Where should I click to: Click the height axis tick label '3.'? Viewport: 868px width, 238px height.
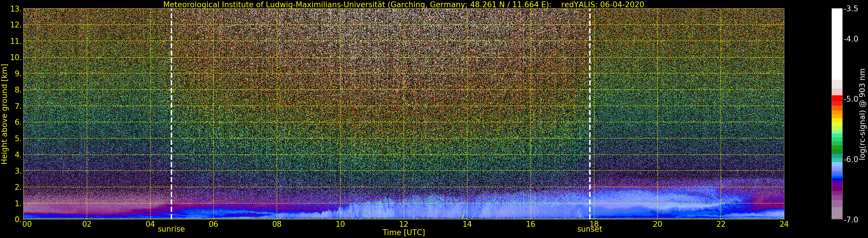point(18,171)
